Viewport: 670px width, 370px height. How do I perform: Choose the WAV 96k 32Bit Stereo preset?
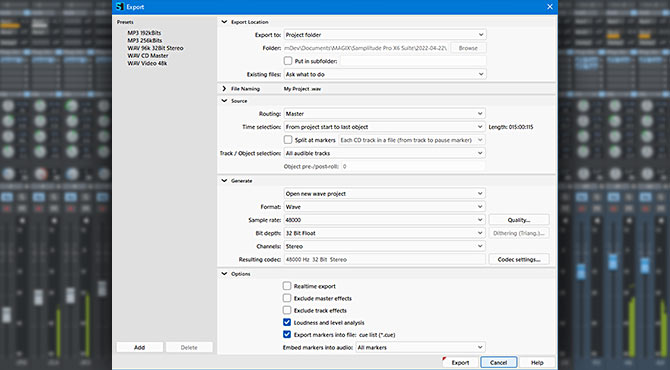point(155,48)
